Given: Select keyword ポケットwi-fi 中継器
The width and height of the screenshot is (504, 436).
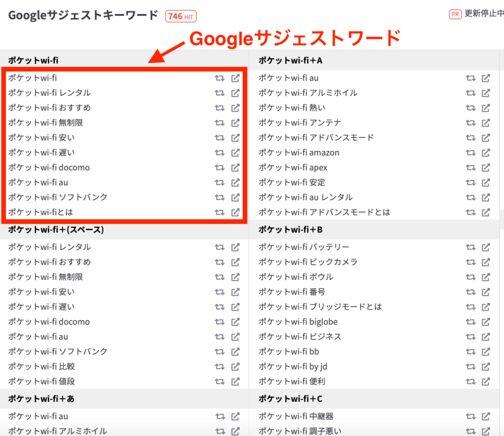Looking at the screenshot, I should [x=296, y=416].
